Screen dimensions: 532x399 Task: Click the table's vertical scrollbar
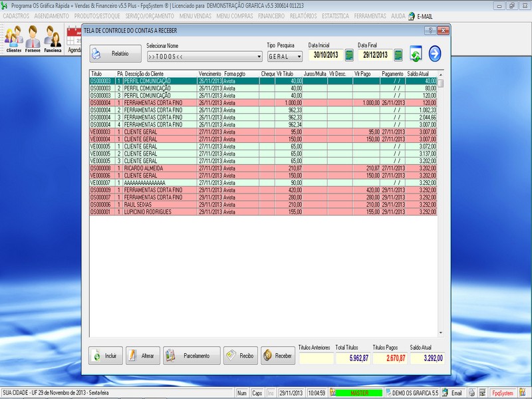coord(440,199)
